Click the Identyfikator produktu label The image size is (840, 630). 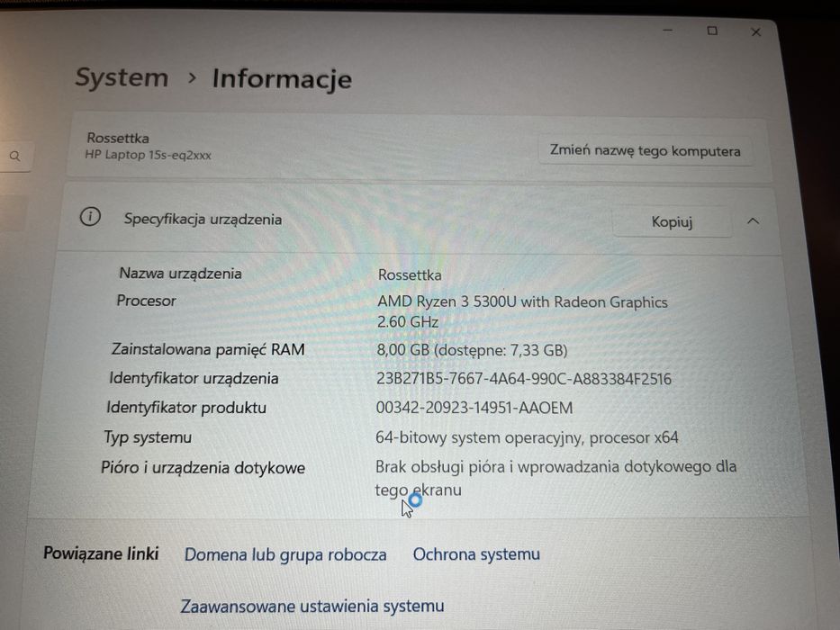click(x=185, y=408)
